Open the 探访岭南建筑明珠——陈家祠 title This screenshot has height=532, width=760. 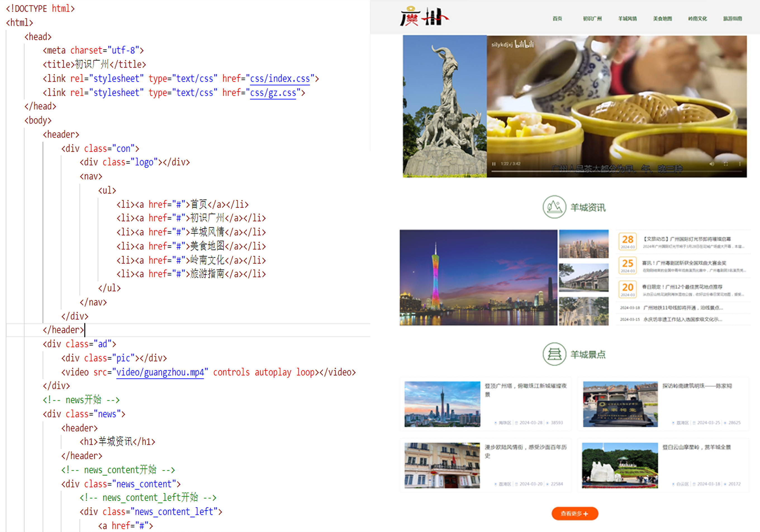(697, 386)
